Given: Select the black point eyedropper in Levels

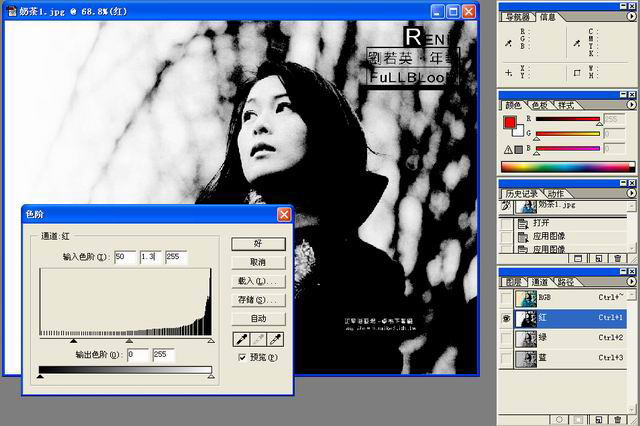Looking at the screenshot, I should click(238, 340).
